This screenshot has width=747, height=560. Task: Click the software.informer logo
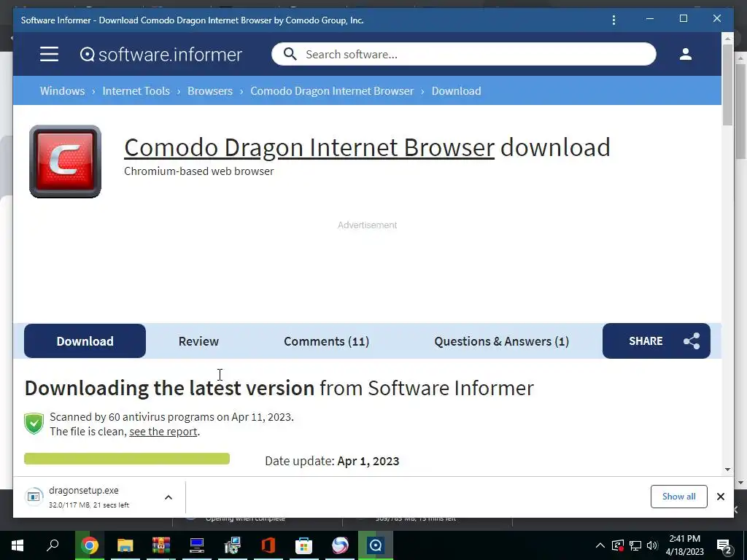click(161, 54)
